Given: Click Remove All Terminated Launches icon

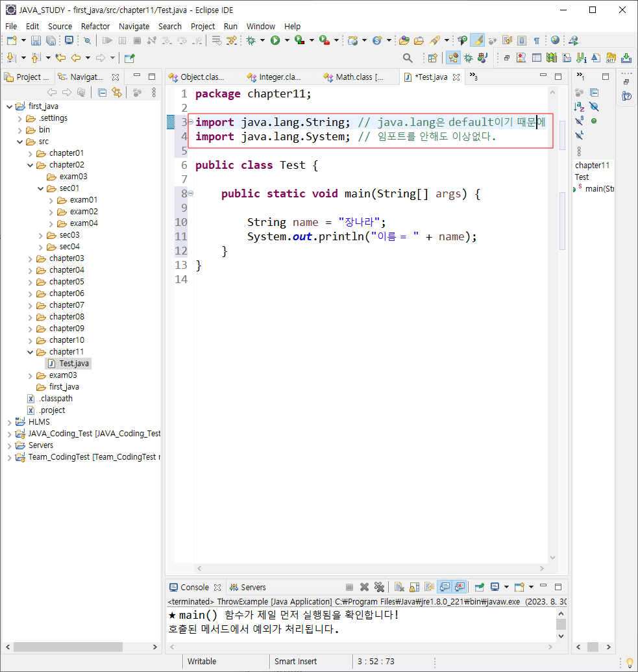Looking at the screenshot, I should [379, 587].
